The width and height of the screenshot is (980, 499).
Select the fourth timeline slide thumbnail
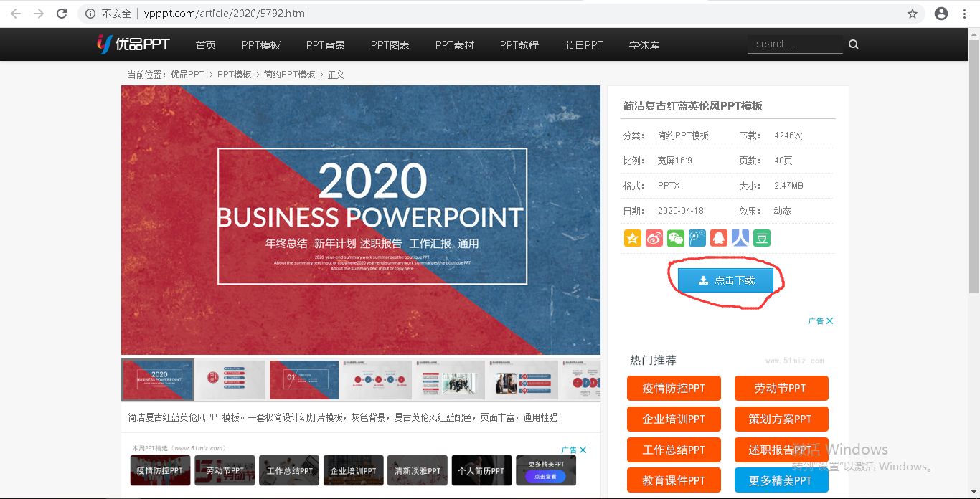pos(377,380)
